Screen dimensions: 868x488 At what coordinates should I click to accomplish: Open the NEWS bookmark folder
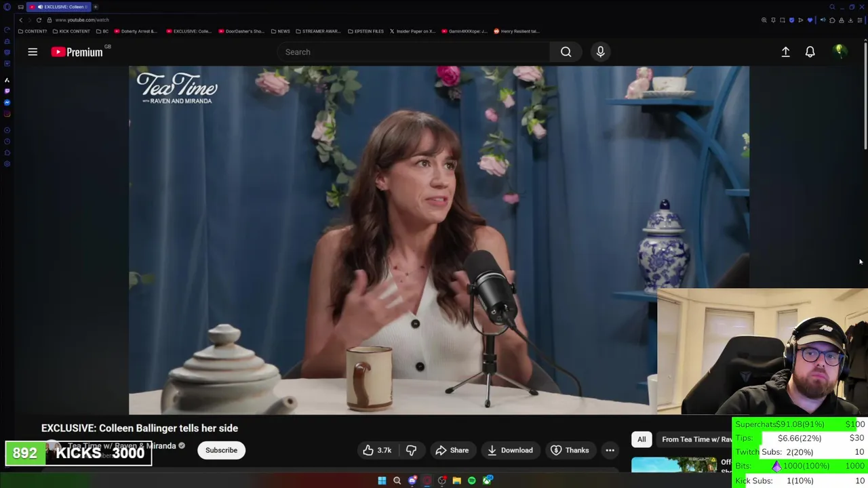click(280, 31)
